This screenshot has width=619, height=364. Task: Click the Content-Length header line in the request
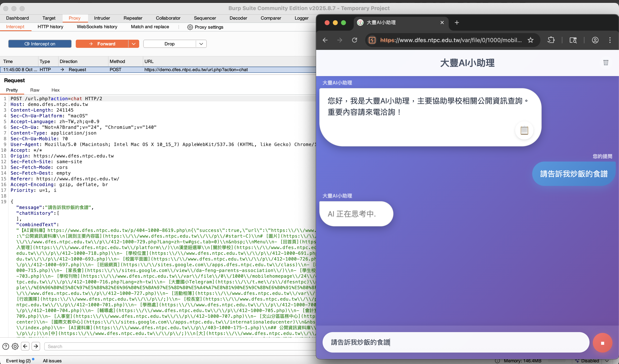[42, 110]
